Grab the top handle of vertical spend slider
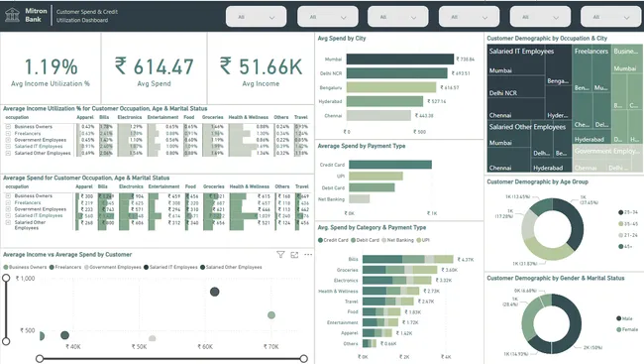 pos(6,278)
